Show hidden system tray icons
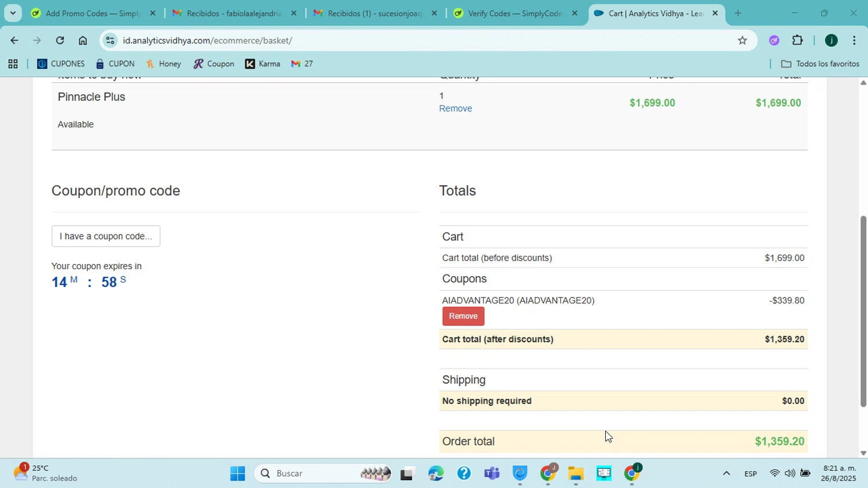The height and width of the screenshot is (488, 868). 726,474
